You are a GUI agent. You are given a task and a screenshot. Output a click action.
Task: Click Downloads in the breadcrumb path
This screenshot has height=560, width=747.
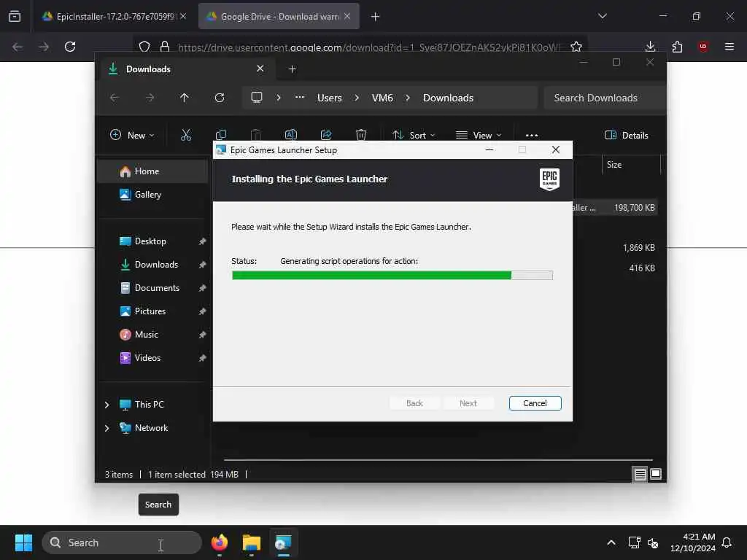click(449, 98)
